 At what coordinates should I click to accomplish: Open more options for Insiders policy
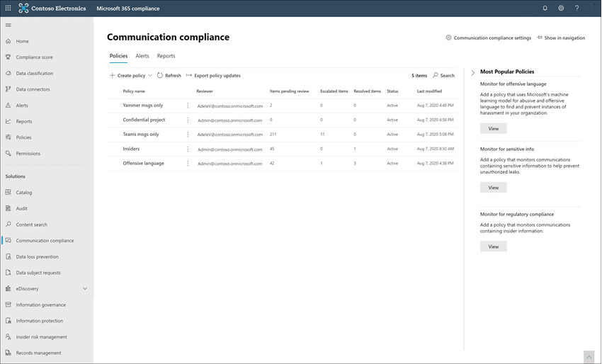[188, 149]
